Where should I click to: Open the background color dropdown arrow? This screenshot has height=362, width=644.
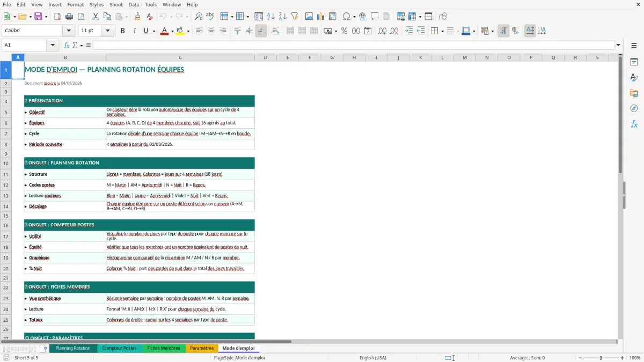tap(188, 31)
